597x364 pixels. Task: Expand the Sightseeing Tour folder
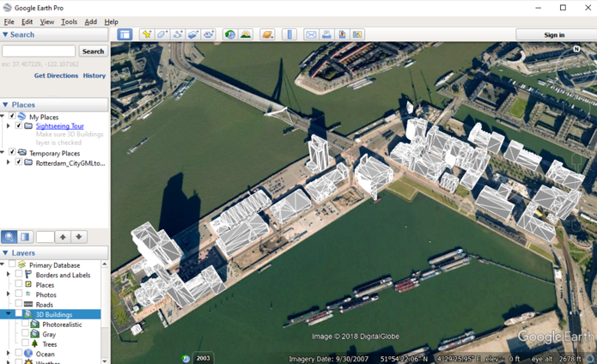pos(8,125)
